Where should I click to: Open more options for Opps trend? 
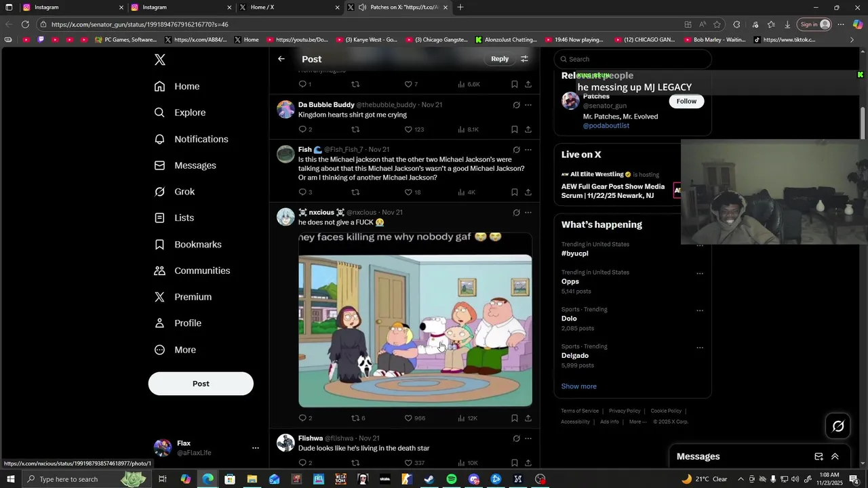[700, 274]
